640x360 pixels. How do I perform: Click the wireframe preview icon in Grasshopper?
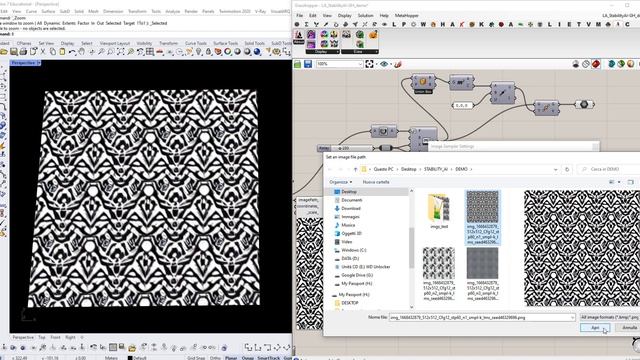576,64
